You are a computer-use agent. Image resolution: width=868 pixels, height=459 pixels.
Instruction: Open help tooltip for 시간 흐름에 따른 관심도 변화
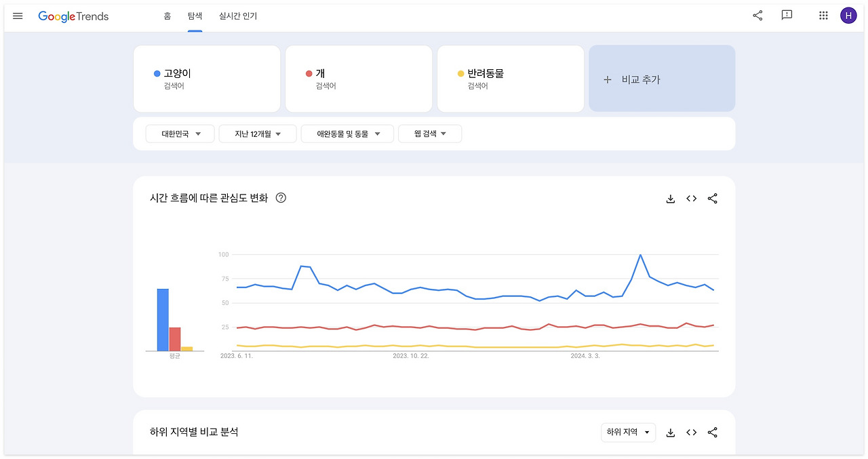(x=281, y=198)
